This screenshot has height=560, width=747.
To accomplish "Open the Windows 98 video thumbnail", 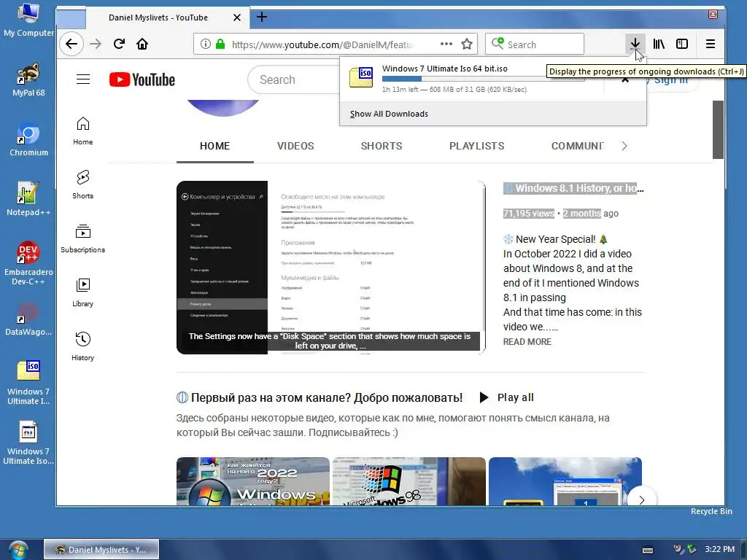I will pos(409,481).
